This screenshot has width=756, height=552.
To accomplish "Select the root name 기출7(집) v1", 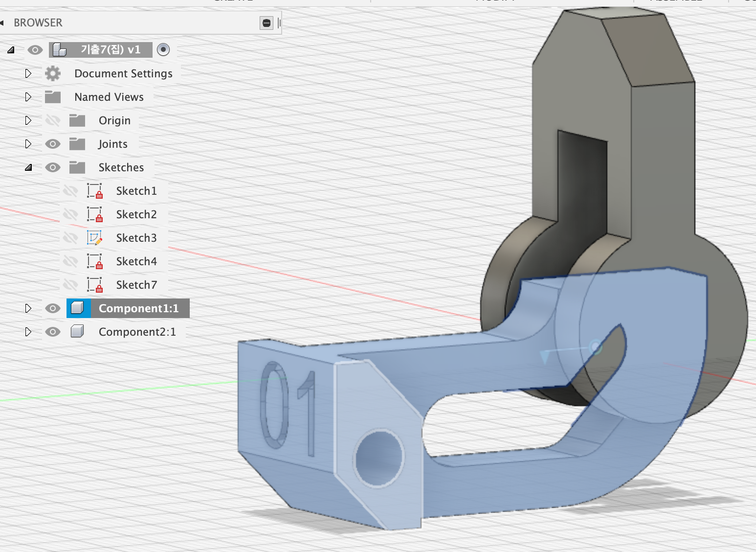I will 111,49.
